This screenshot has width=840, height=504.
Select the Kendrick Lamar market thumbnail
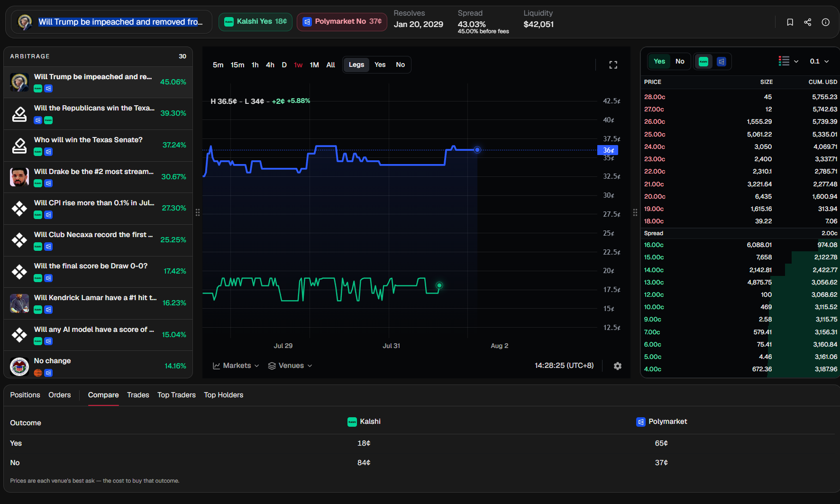[19, 303]
